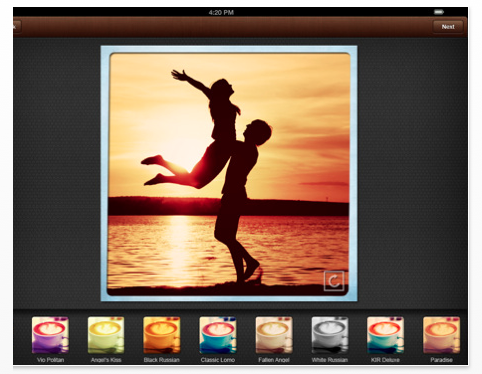This screenshot has width=482, height=374.
Task: Tap the 'Paradise' label text
Action: click(441, 360)
